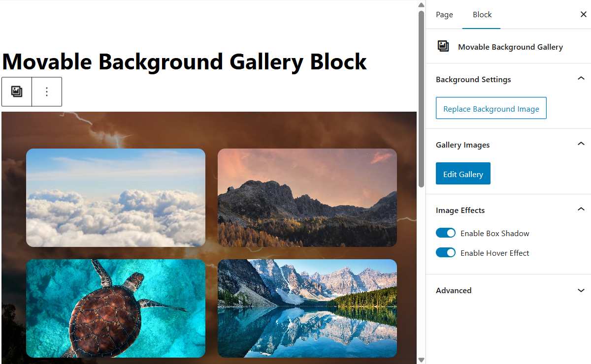Click the vertical scrollbar thumb in the editor

click(421, 99)
